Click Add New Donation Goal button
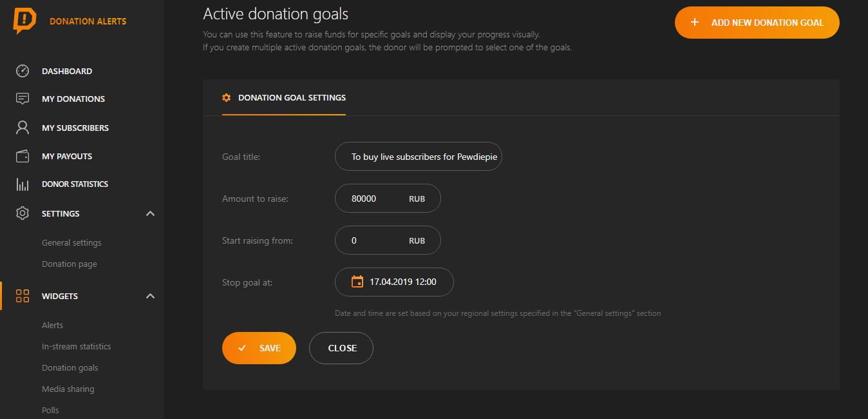The image size is (868, 419). click(757, 23)
